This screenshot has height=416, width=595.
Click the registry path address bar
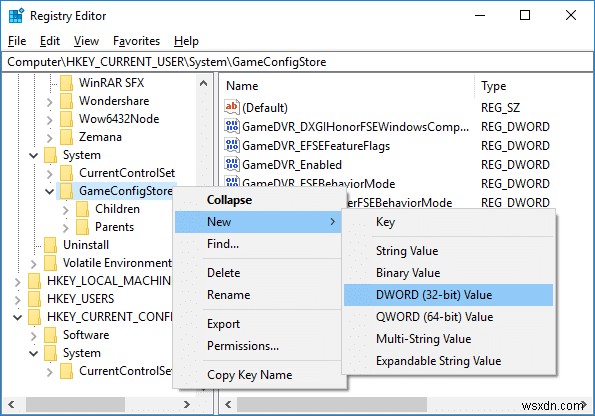[x=298, y=62]
